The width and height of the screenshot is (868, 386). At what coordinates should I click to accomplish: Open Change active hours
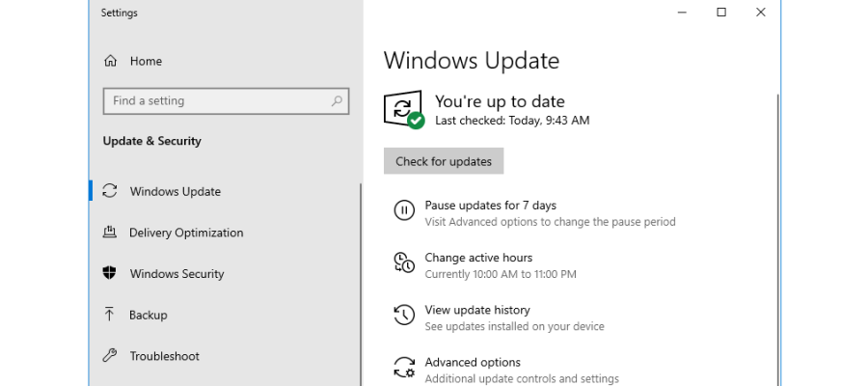(x=478, y=258)
